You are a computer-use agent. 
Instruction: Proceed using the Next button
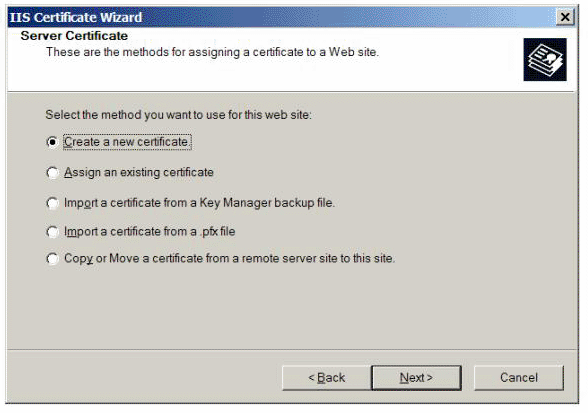(416, 378)
